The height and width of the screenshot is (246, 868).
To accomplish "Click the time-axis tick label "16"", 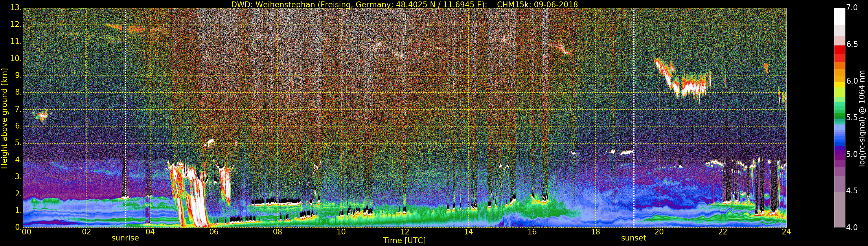I will [532, 232].
